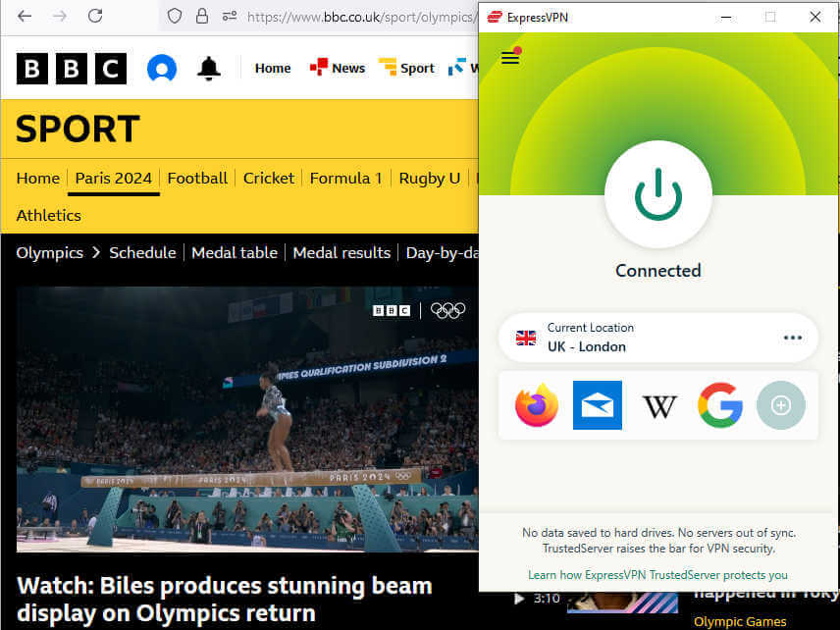Click the browser address bar URL

click(x=361, y=17)
